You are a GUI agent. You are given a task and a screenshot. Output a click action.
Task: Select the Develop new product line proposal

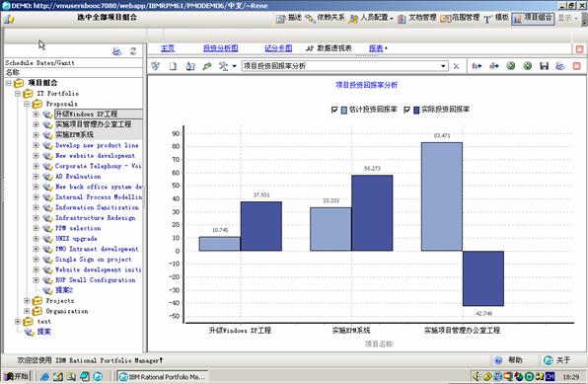(x=97, y=145)
